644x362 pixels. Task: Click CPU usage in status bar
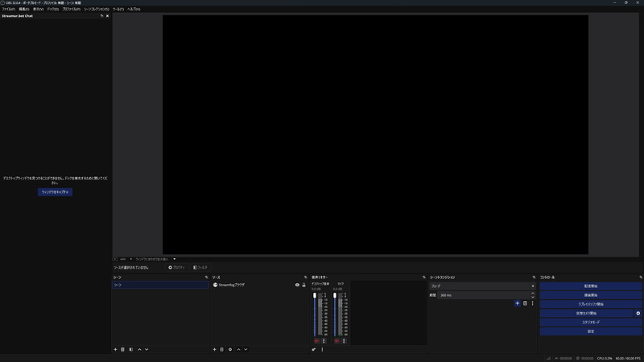(605, 358)
